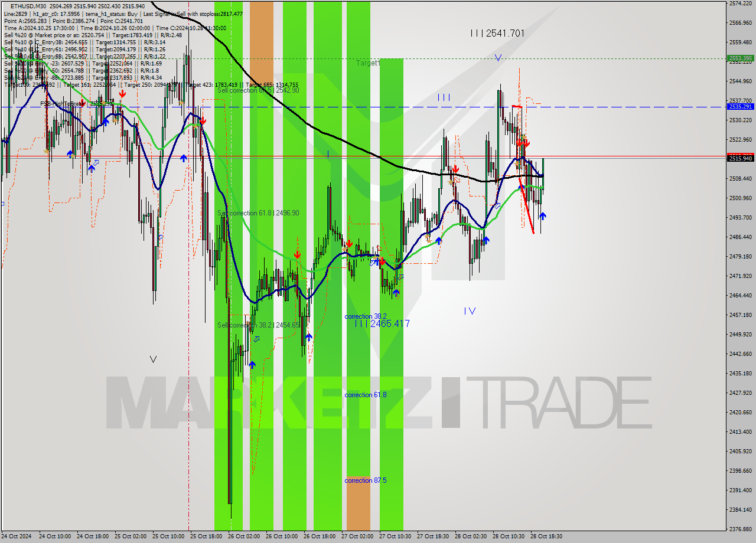This screenshot has height=543, width=756.
Task: Click the 'I I I 2465.417' wave label
Action: (x=382, y=323)
